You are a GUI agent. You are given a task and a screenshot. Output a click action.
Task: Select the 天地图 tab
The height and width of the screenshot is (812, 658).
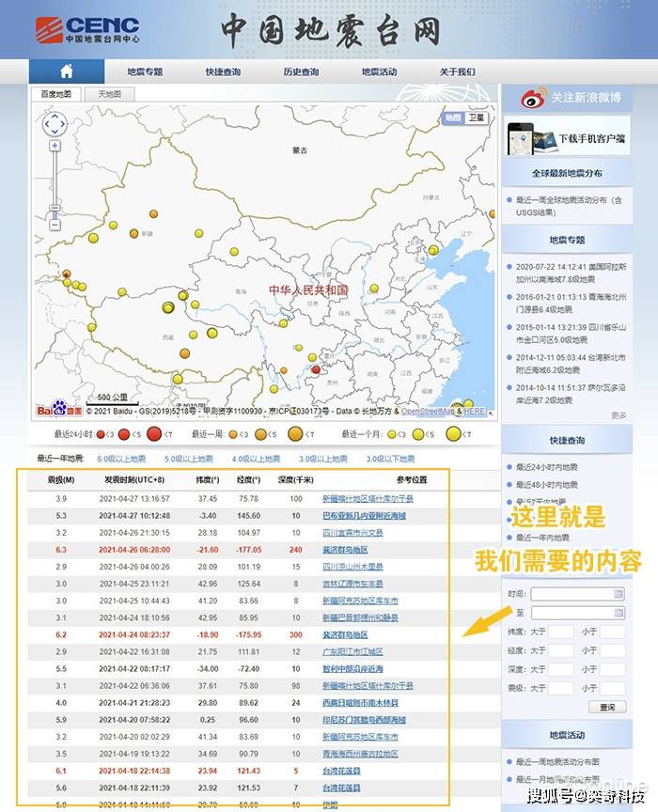tap(109, 94)
